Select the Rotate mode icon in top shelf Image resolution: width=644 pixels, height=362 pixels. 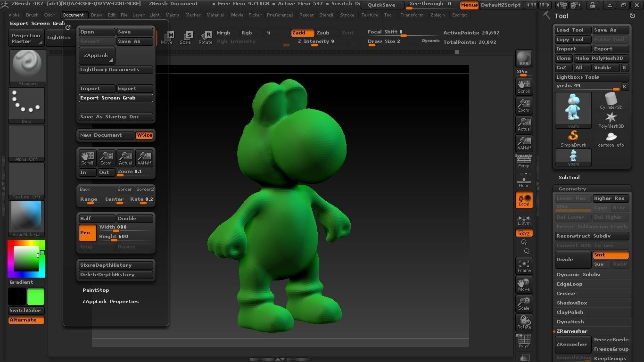pos(205,38)
